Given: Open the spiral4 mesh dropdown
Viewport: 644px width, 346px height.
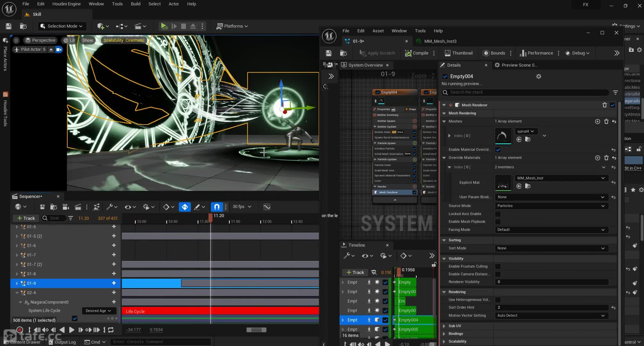Looking at the screenshot, I should 526,131.
